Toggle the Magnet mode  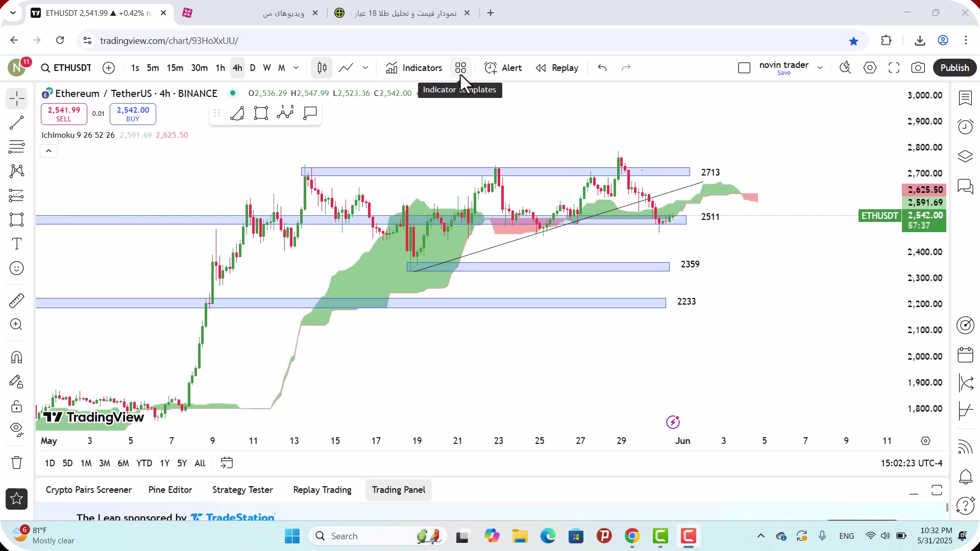(x=16, y=357)
